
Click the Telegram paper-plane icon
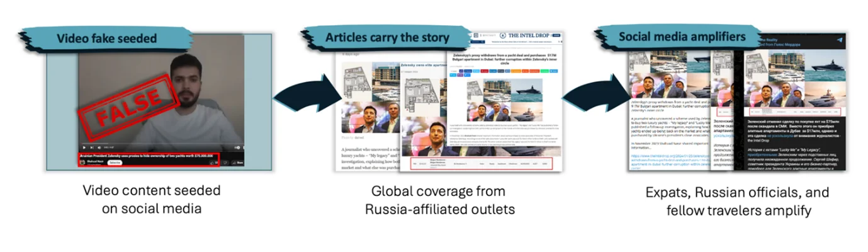(839, 40)
